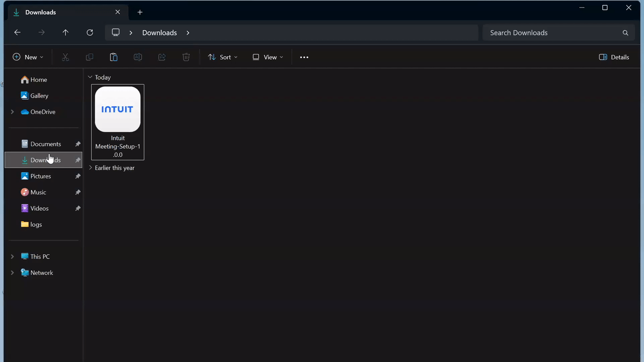644x362 pixels.
Task: Toggle the Details pane
Action: [x=614, y=57]
